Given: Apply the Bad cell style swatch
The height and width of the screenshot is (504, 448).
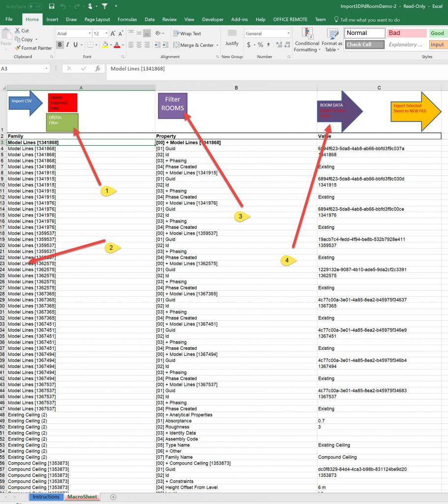Looking at the screenshot, I should click(x=406, y=33).
